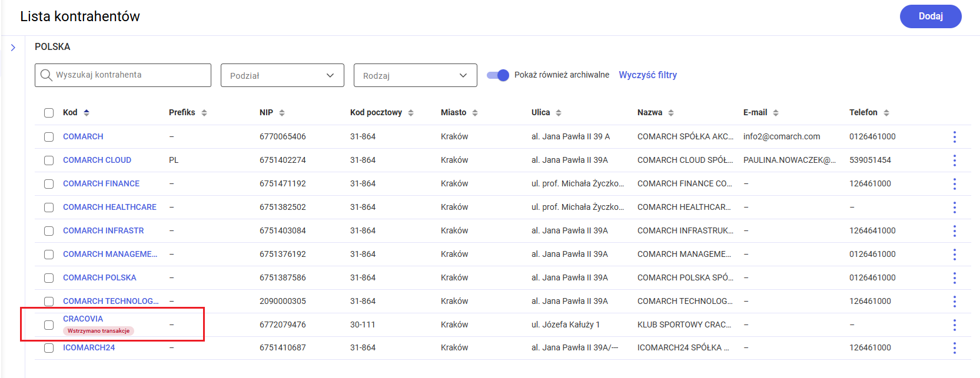The height and width of the screenshot is (378, 980).
Task: Open the kebab menu for COMARCH CLOUD
Action: point(954,160)
